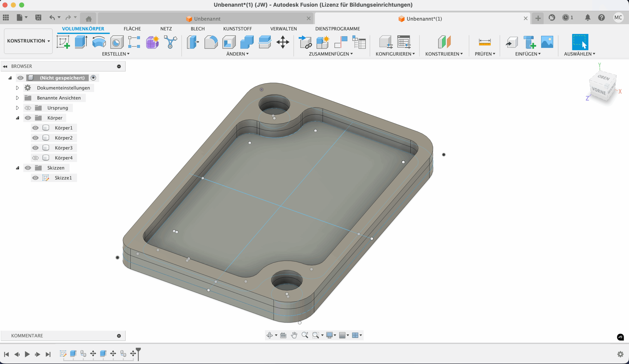
Task: Click the Insert McMaster-Carr component icon
Action: click(x=529, y=42)
